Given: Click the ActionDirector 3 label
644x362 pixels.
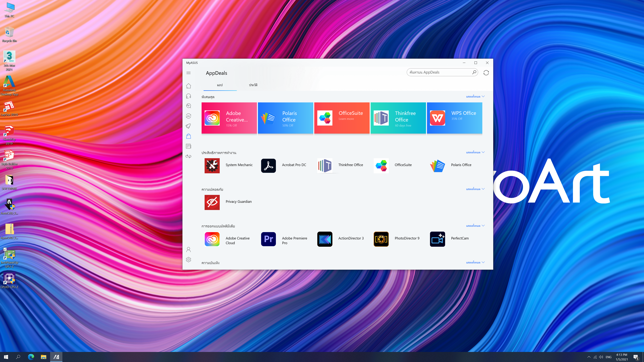Looking at the screenshot, I should [351, 238].
